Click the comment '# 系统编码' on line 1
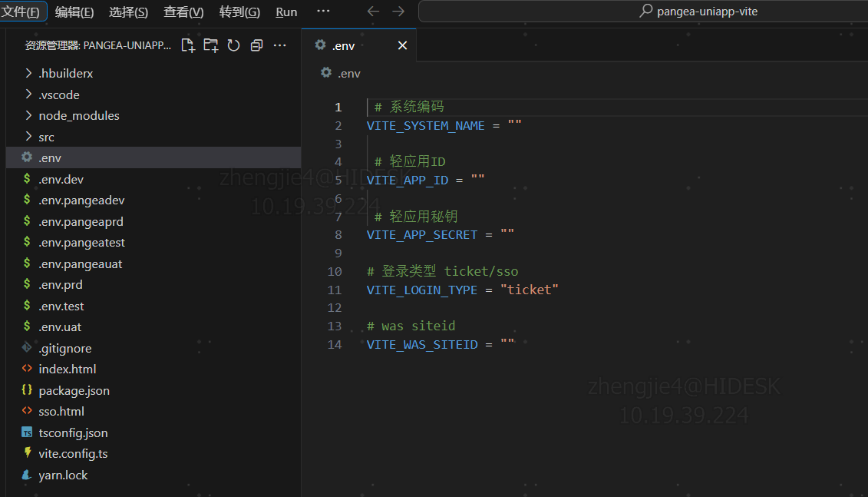 (x=409, y=106)
